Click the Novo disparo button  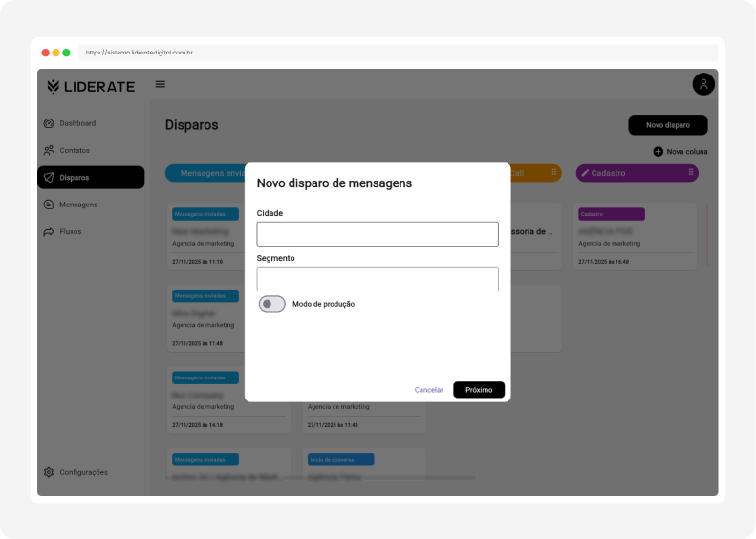[667, 124]
